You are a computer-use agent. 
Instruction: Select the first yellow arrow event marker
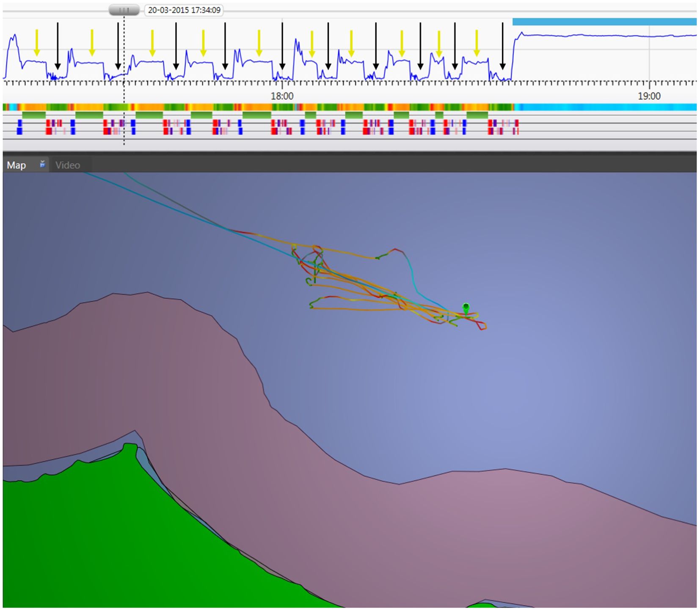tap(37, 42)
